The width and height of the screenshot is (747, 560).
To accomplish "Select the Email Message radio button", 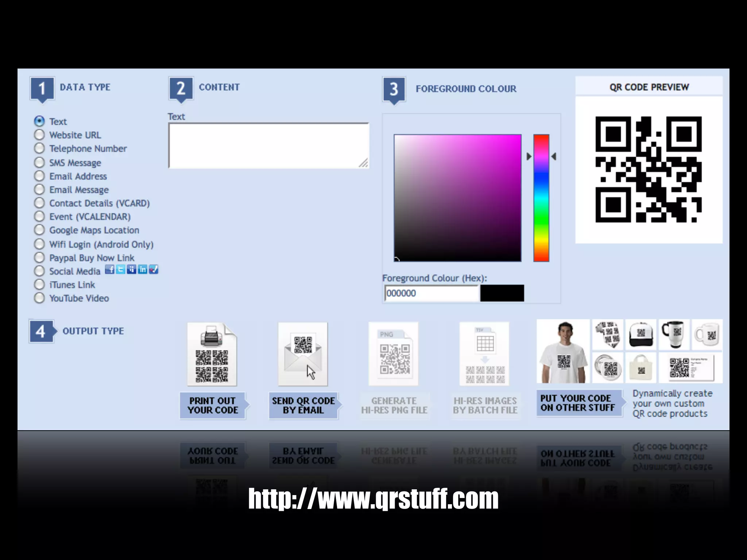I will 39,189.
